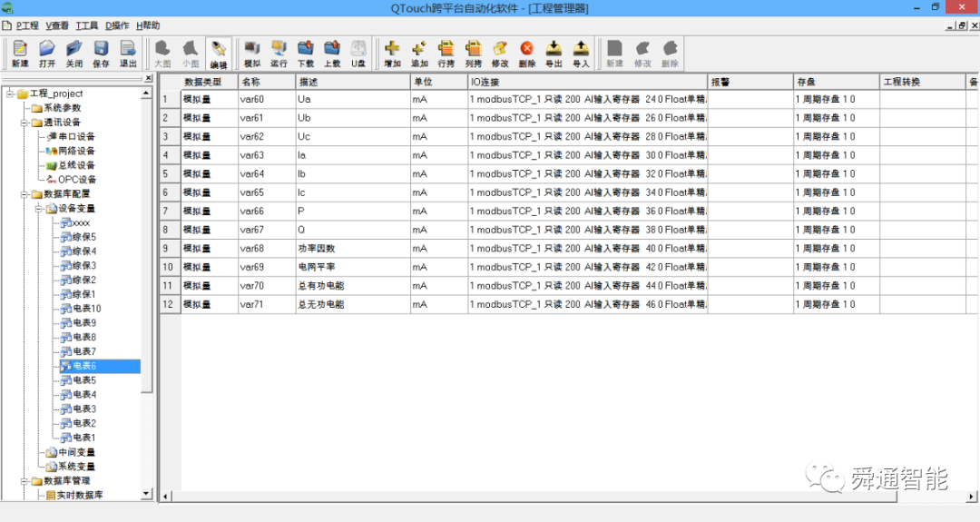This screenshot has width=980, height=522.
Task: Click the 数据类型 column header
Action: click(210, 82)
